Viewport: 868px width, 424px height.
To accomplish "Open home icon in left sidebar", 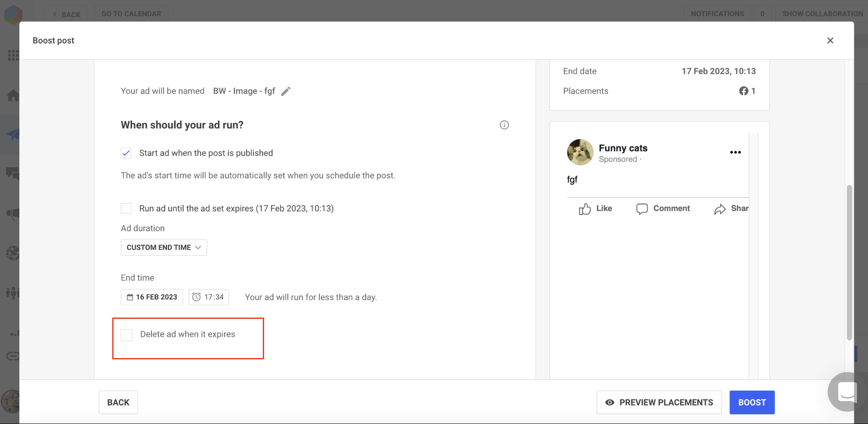I will (x=13, y=95).
